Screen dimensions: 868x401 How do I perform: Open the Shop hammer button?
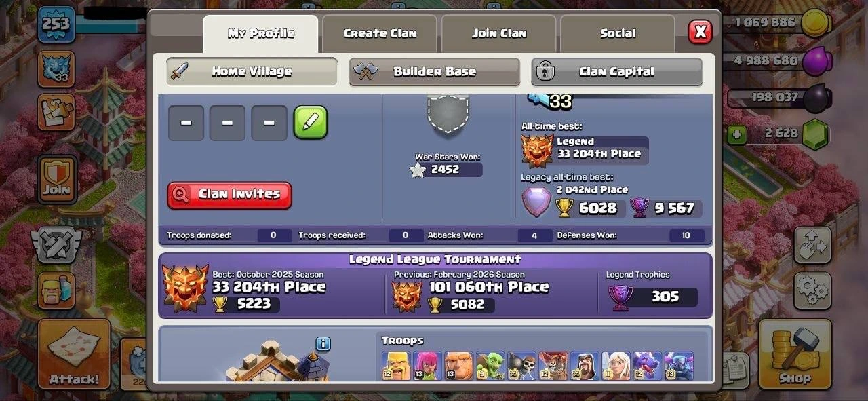coord(795,354)
